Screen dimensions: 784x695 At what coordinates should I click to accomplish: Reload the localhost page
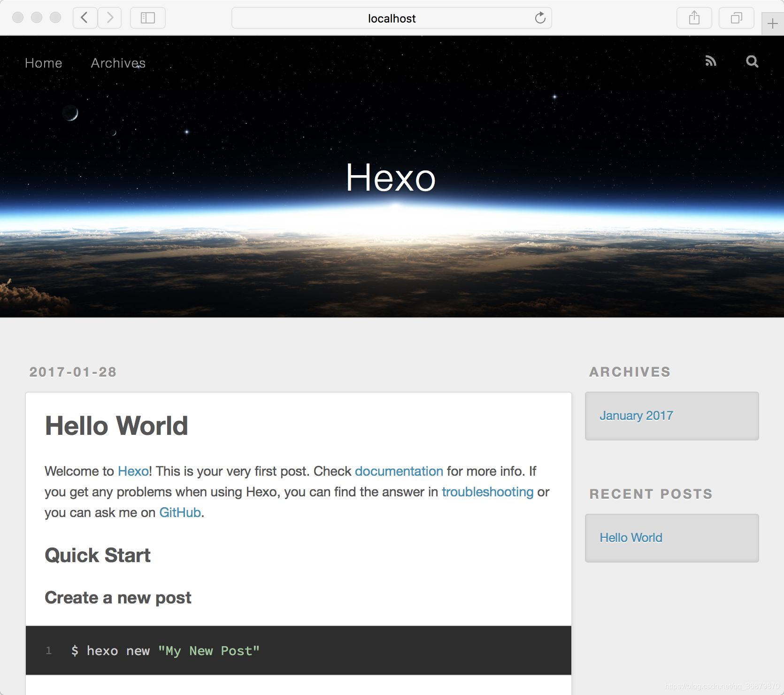coord(540,18)
